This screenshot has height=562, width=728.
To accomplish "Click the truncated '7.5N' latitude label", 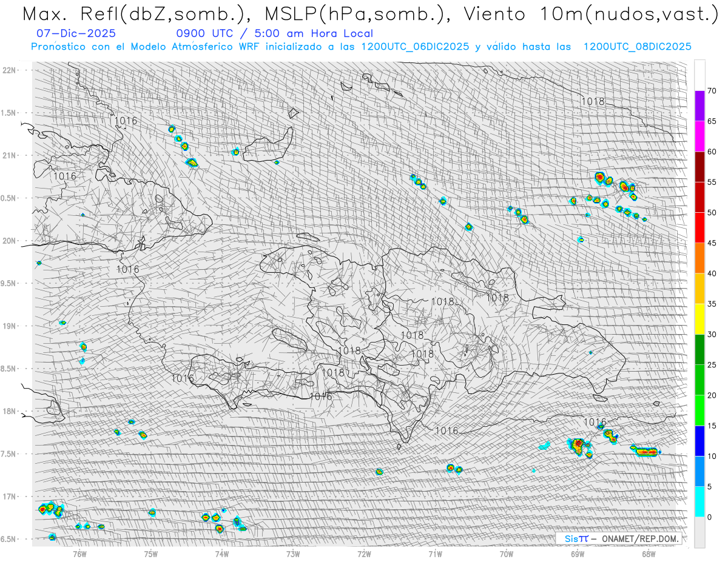I will pyautogui.click(x=9, y=454).
